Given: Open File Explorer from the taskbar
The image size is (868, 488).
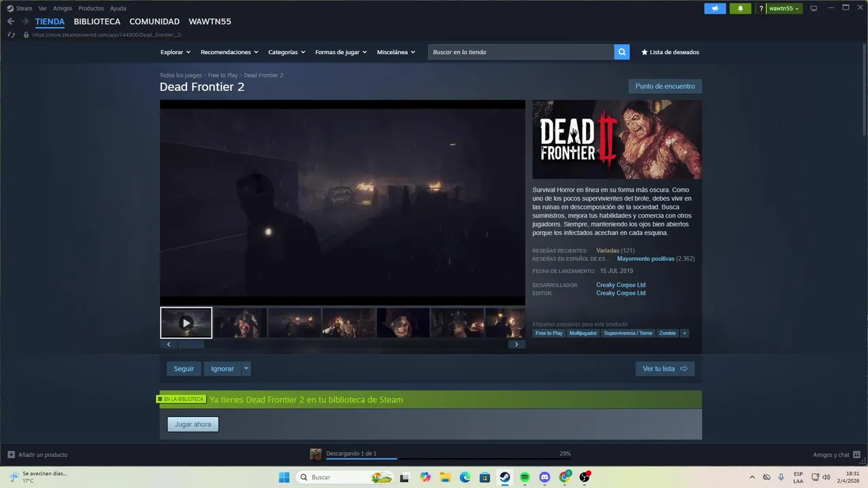Looking at the screenshot, I should [x=445, y=477].
